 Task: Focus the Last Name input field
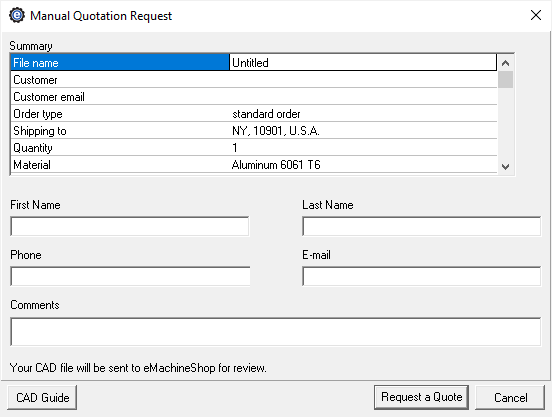[x=421, y=226]
